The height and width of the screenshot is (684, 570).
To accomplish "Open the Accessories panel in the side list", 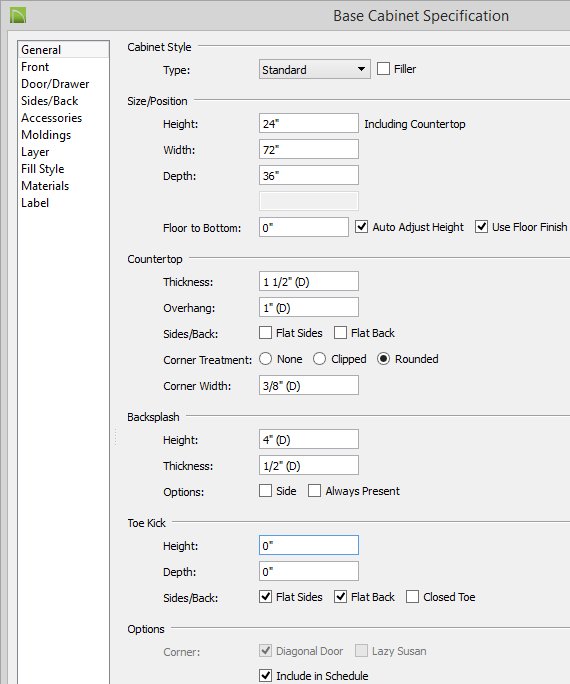I will 51,118.
